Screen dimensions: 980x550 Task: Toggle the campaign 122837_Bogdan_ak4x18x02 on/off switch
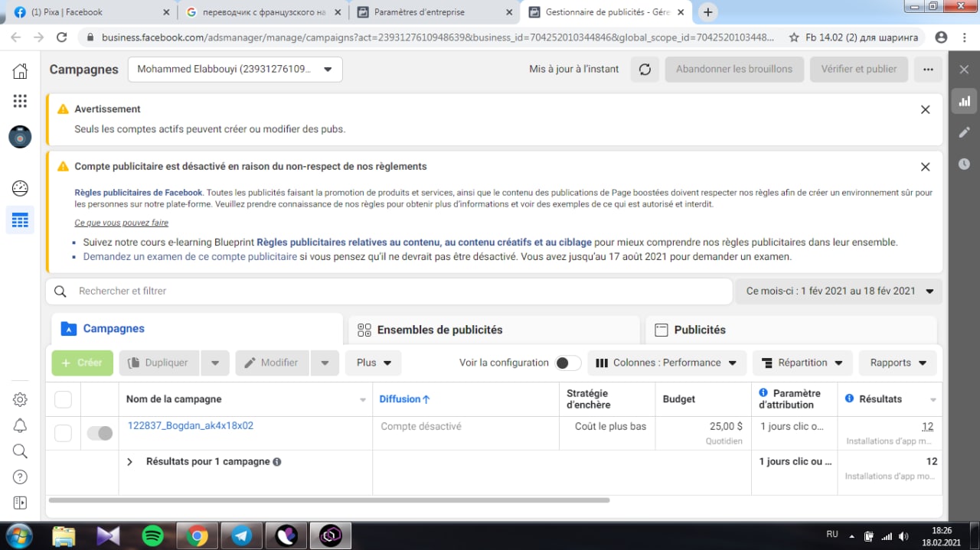(x=100, y=434)
